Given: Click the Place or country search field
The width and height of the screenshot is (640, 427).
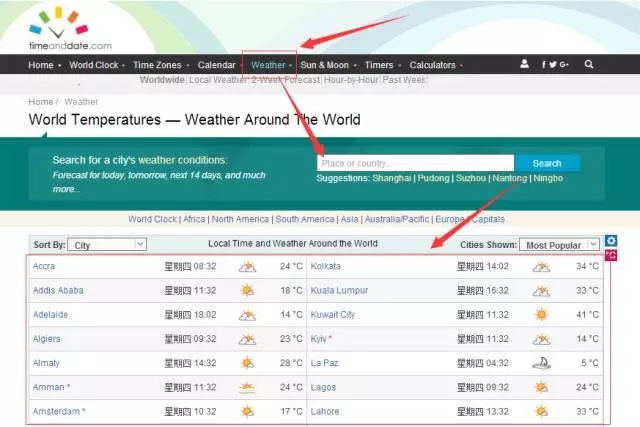Looking at the screenshot, I should 415,163.
